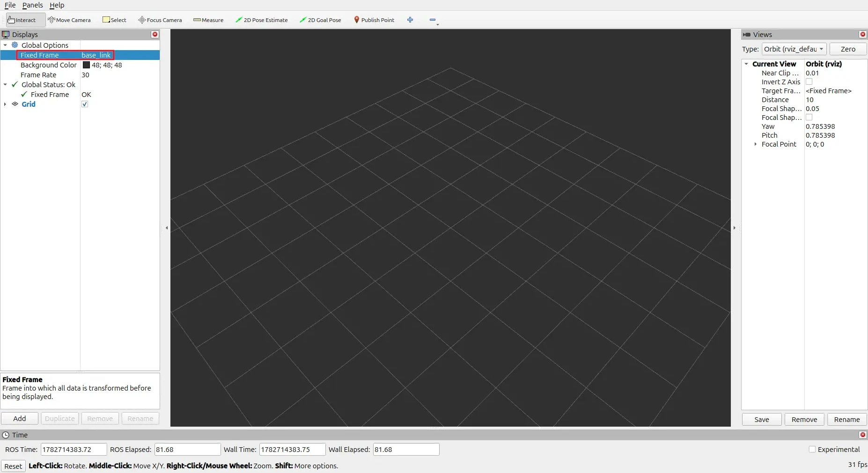Image resolution: width=868 pixels, height=473 pixels.
Task: Activate the Publish Point tool
Action: tap(374, 20)
